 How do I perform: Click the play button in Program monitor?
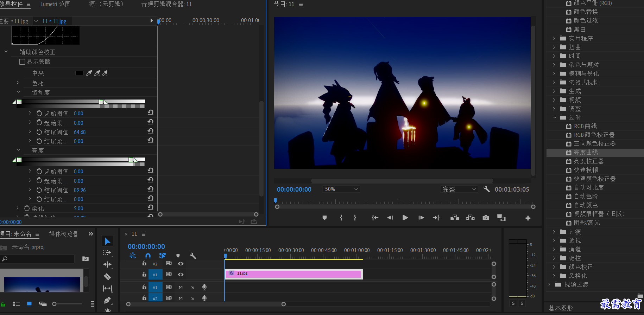pyautogui.click(x=405, y=218)
